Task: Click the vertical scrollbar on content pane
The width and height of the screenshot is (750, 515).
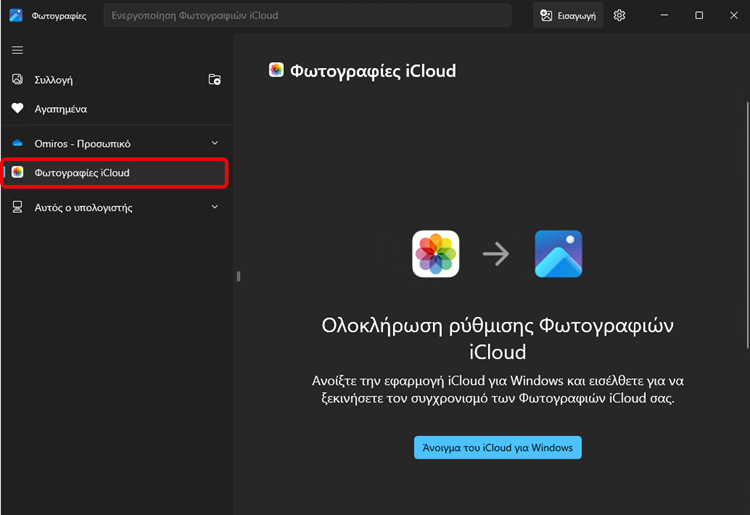Action: [x=747, y=225]
